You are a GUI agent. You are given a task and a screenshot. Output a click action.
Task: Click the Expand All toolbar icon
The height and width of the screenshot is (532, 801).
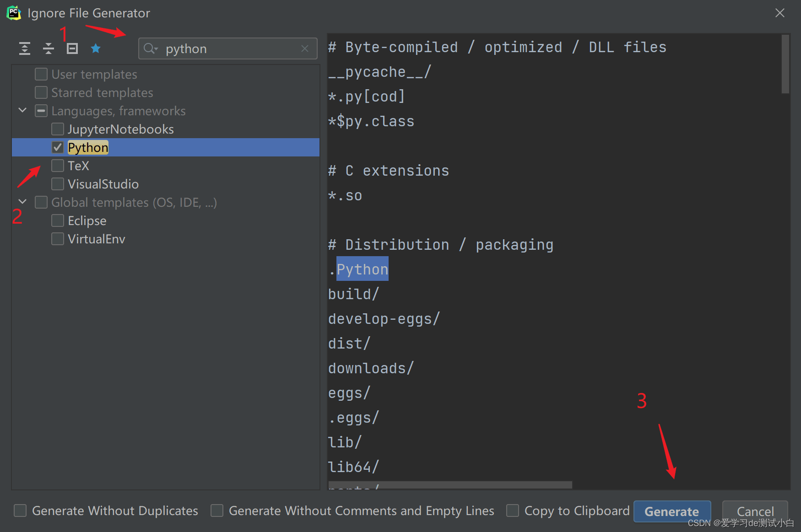25,48
